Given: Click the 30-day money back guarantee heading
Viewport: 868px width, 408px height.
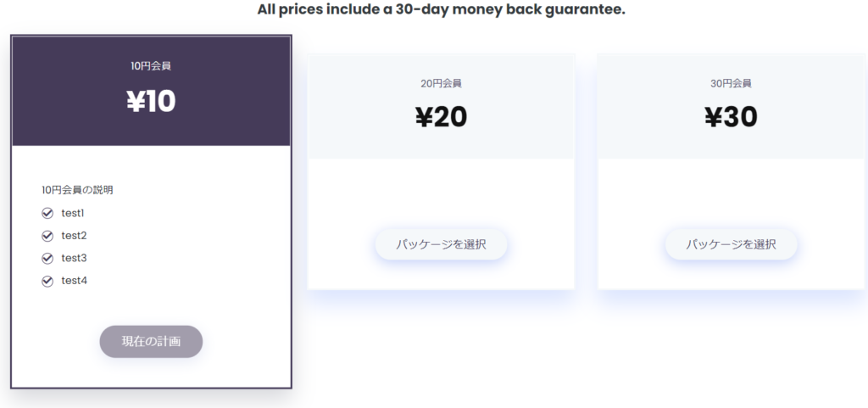Looking at the screenshot, I should point(441,10).
